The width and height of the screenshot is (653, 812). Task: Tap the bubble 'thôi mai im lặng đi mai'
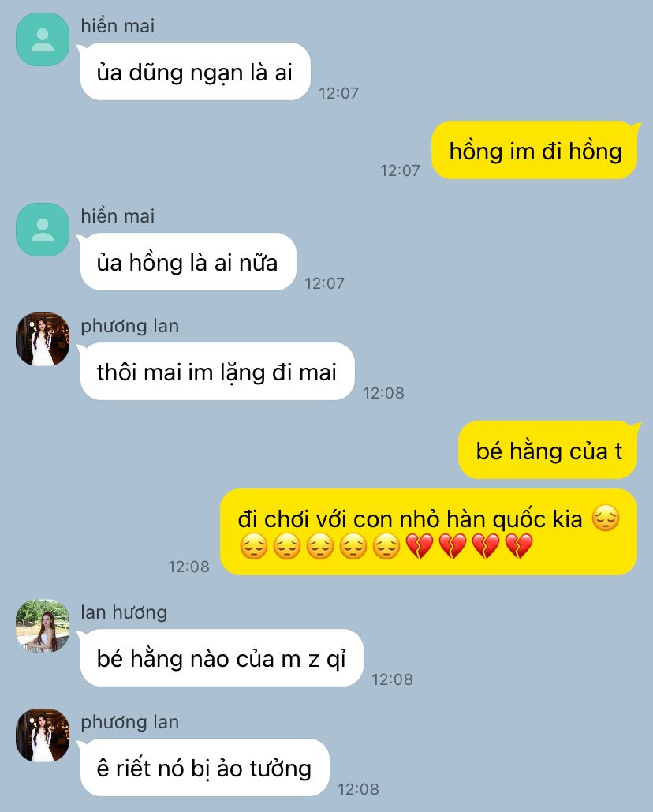coord(218,372)
